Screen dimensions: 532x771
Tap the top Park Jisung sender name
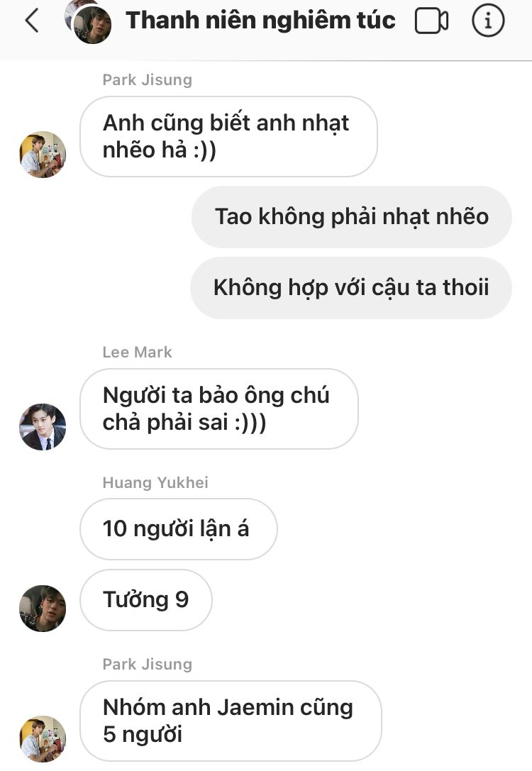tap(147, 79)
